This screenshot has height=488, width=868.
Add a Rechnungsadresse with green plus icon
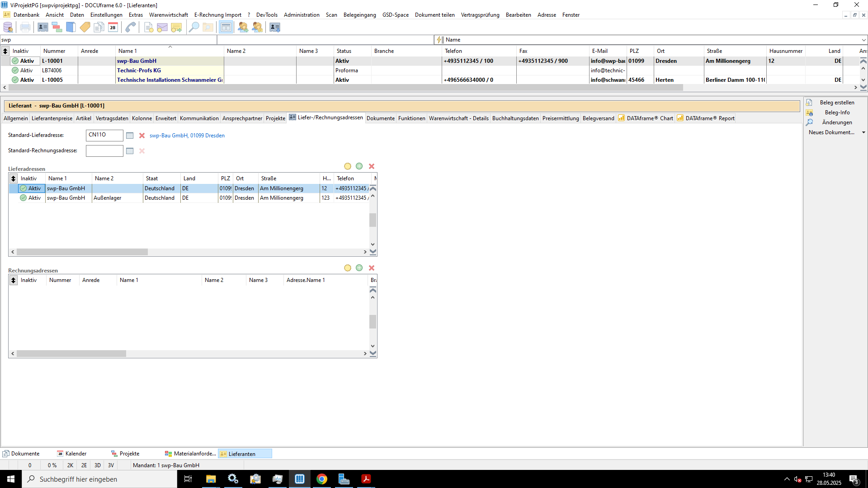(x=359, y=268)
